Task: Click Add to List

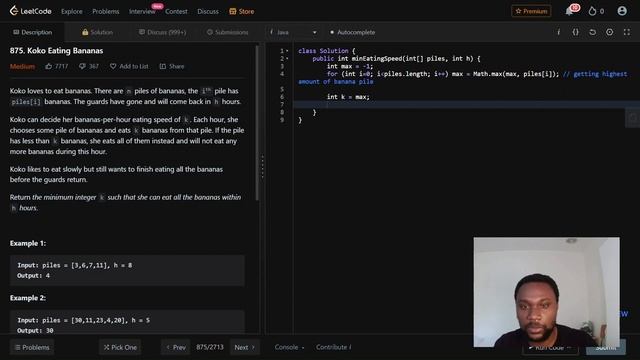Action: tap(129, 66)
